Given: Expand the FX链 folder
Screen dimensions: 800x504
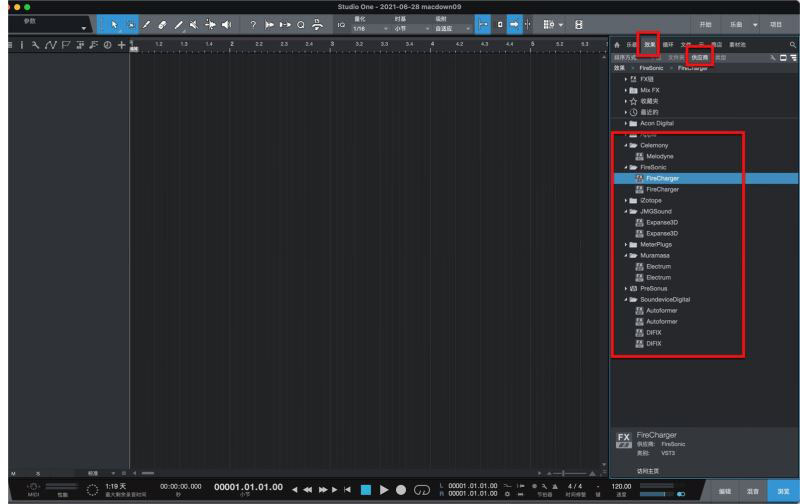Looking at the screenshot, I should pos(626,79).
